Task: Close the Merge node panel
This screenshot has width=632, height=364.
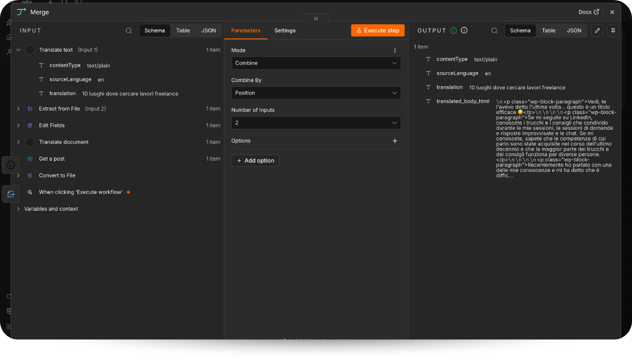Action: [x=612, y=12]
